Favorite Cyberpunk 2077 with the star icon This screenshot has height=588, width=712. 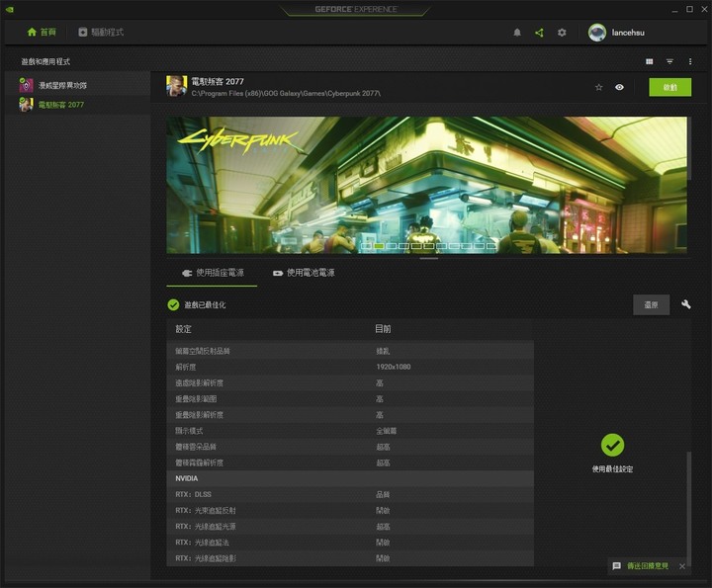pyautogui.click(x=599, y=87)
